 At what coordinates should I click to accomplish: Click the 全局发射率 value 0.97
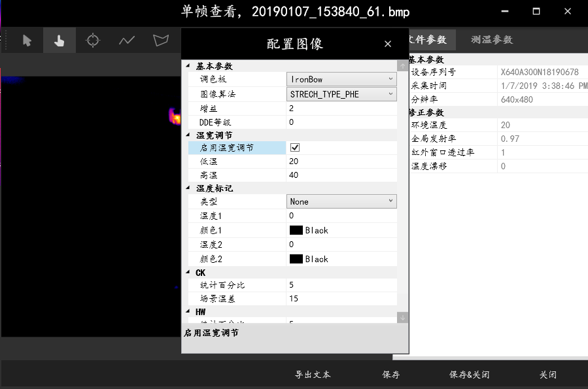click(x=510, y=139)
